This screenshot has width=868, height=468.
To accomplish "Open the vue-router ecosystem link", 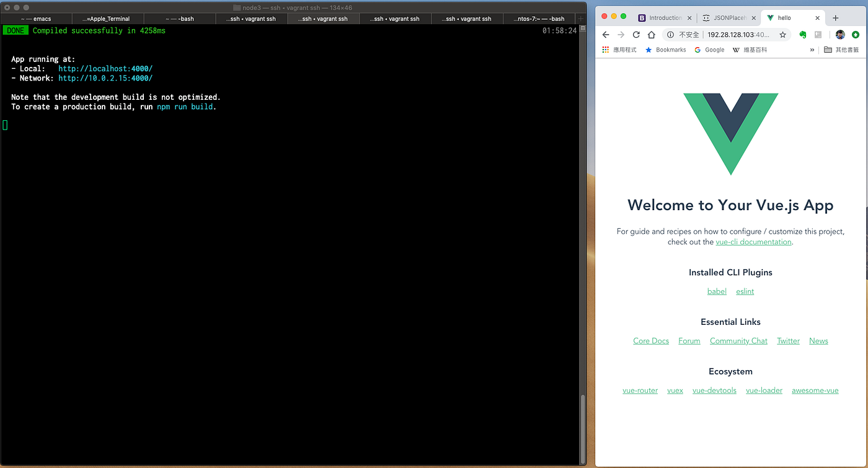I will [640, 390].
